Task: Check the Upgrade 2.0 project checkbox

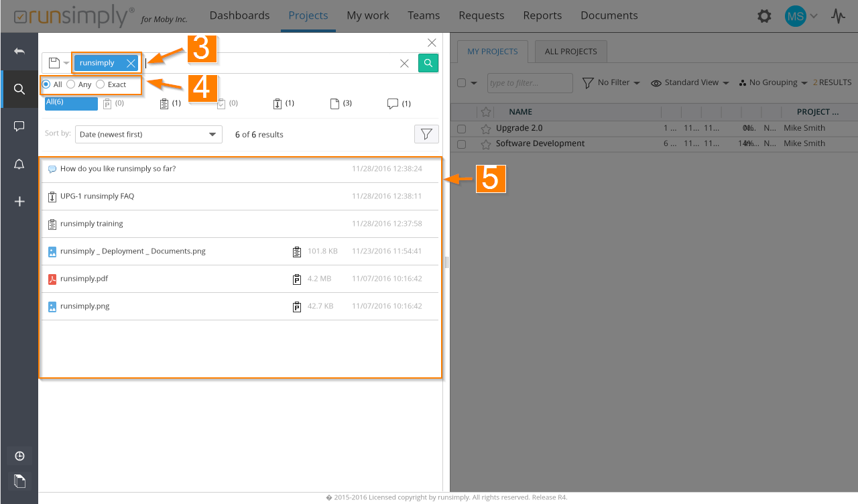Action: [x=461, y=128]
